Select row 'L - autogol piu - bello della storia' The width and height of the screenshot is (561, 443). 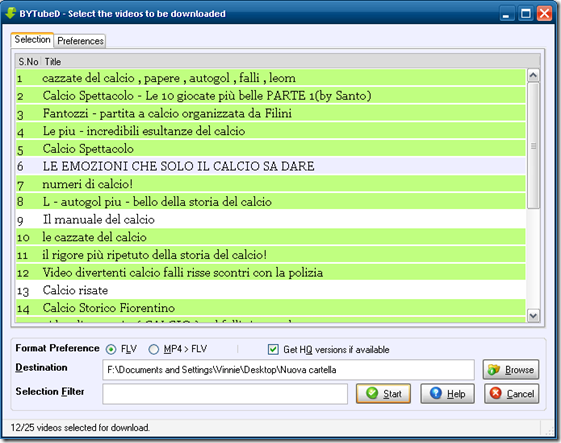(x=270, y=201)
